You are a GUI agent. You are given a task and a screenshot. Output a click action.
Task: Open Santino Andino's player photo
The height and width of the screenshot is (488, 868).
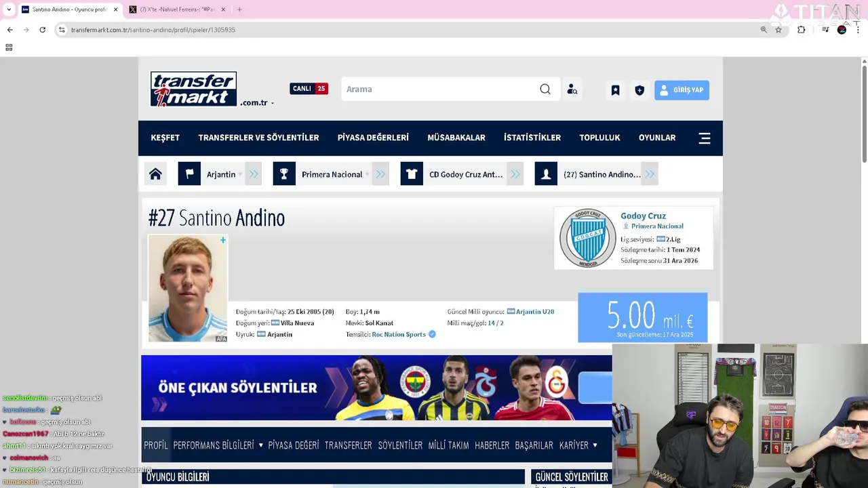188,288
